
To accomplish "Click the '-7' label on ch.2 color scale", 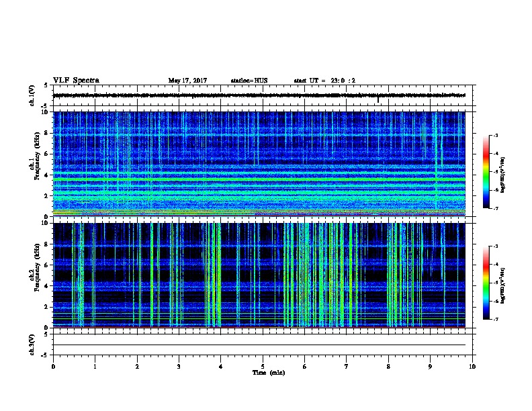I will pyautogui.click(x=495, y=319).
